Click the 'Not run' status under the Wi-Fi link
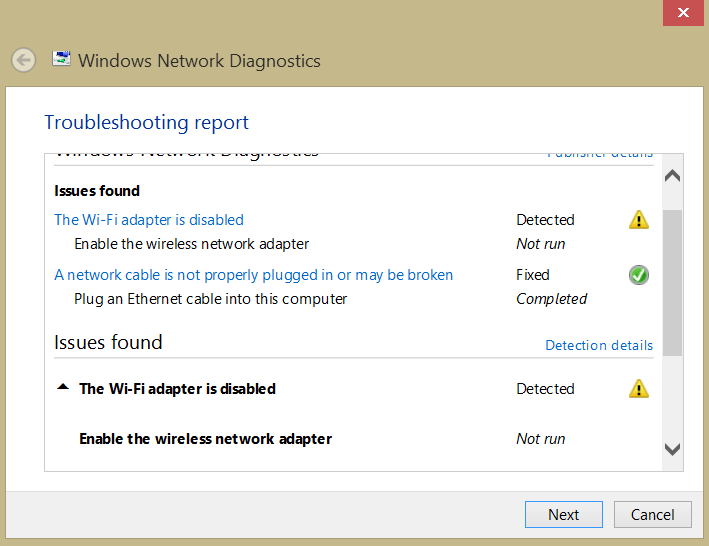 point(541,244)
